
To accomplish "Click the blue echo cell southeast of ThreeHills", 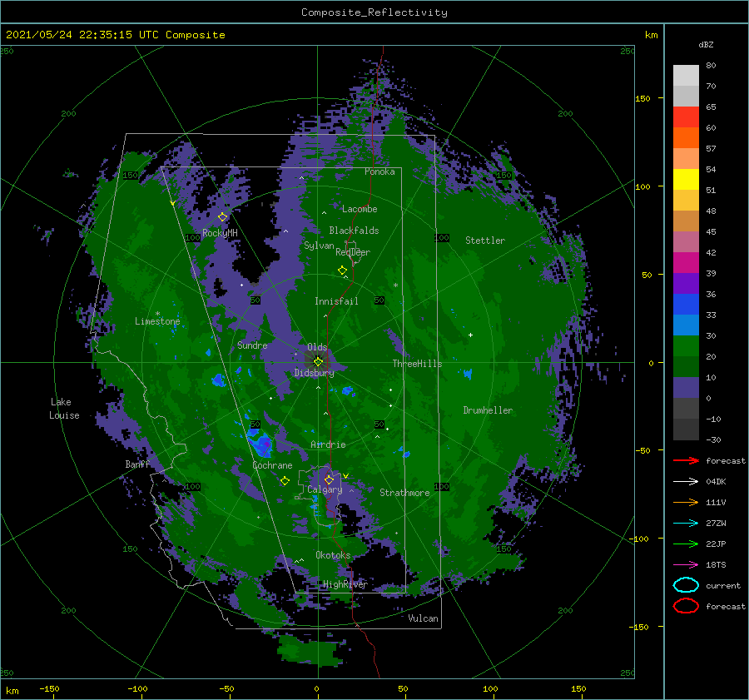I will coord(468,373).
